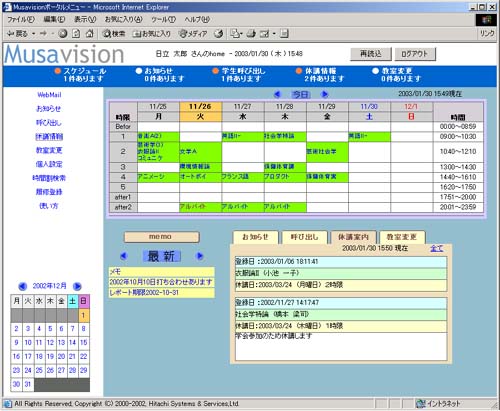The image size is (500, 411).
Task: Click the 最新 (latest) button
Action: [161, 256]
